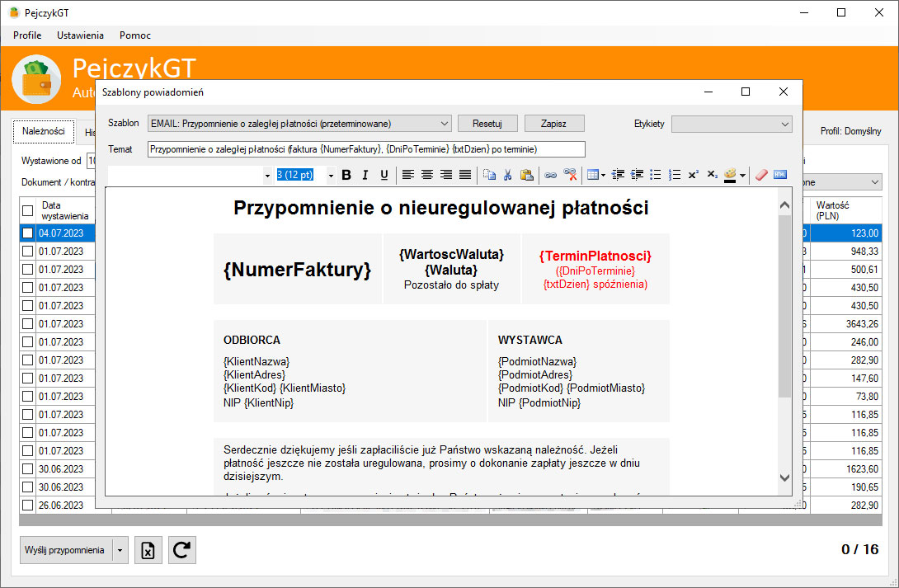899x588 pixels.
Task: Open the Profile menu
Action: point(27,35)
